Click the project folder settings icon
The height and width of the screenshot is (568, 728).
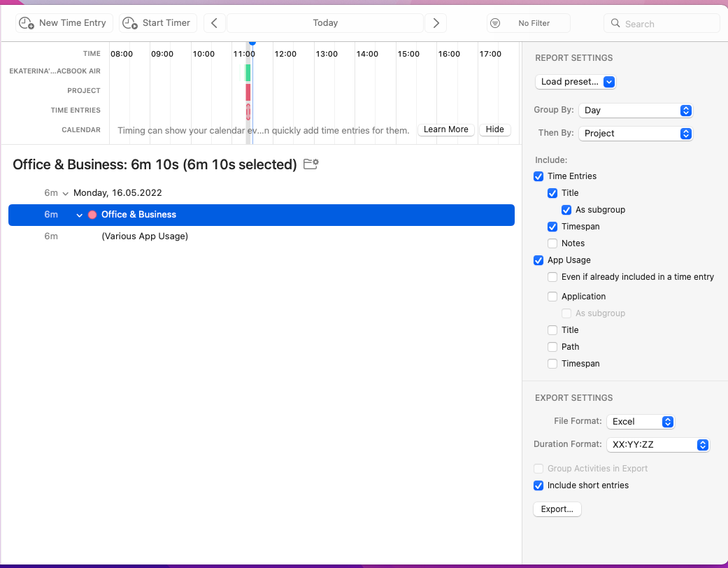pyautogui.click(x=311, y=164)
